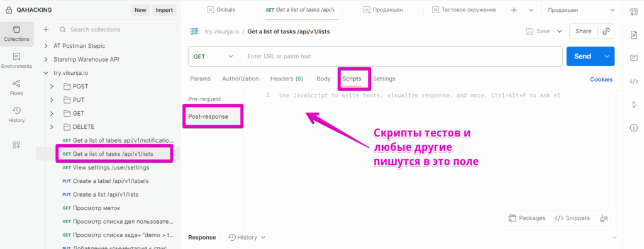The height and width of the screenshot is (249, 644).
Task: Switch to the Settings tab
Action: (384, 79)
